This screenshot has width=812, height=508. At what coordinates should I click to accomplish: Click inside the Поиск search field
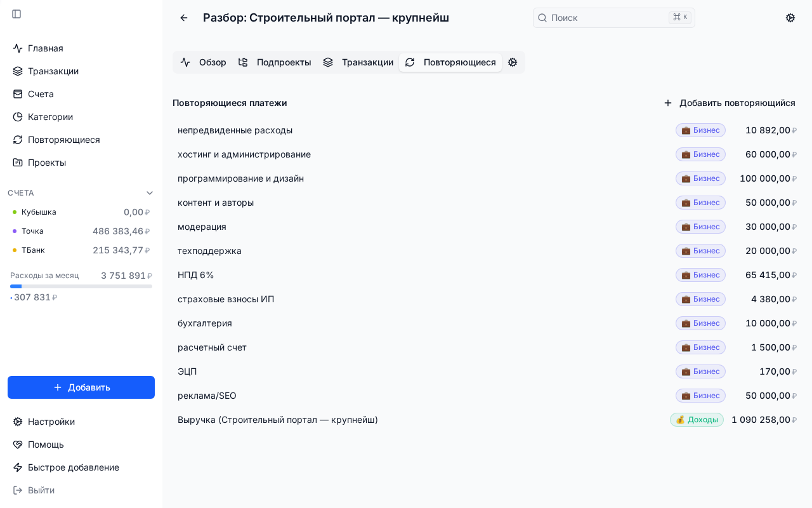603,18
